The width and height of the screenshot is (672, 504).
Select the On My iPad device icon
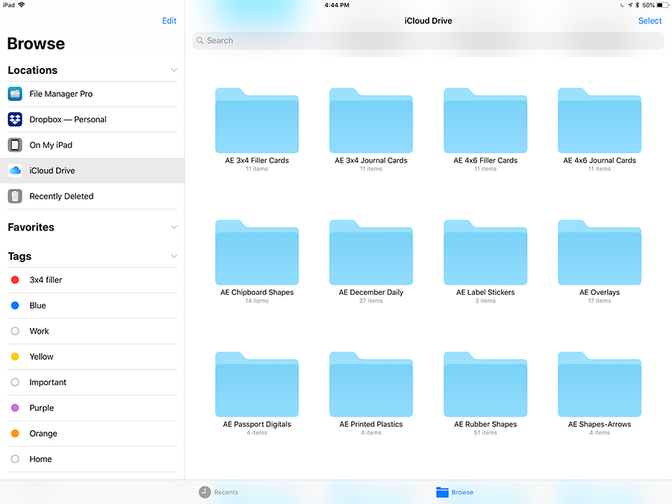[15, 145]
